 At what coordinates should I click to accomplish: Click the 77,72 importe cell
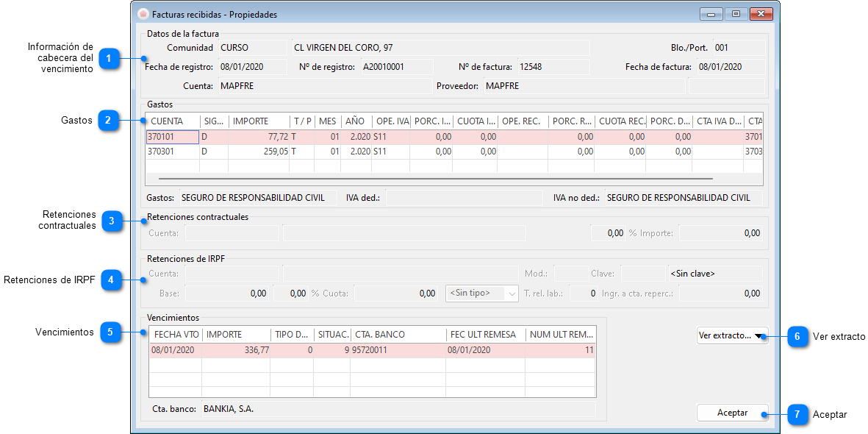[259, 137]
